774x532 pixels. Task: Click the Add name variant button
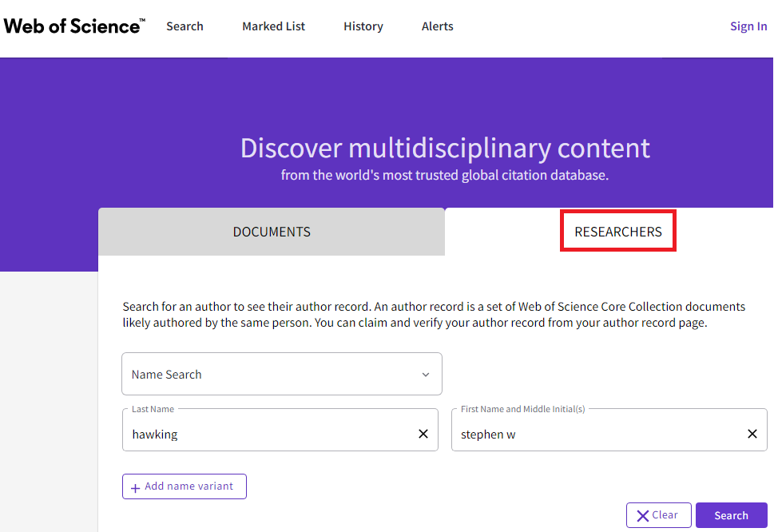point(185,486)
